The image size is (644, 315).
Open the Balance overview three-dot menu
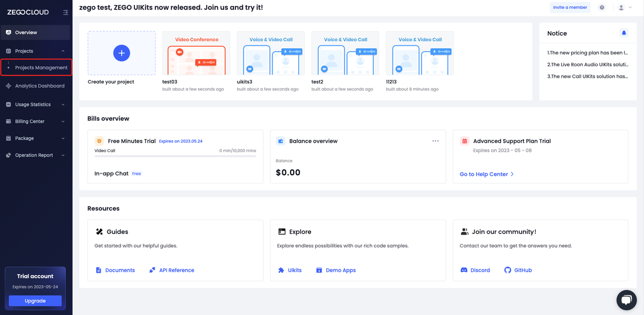pos(436,141)
